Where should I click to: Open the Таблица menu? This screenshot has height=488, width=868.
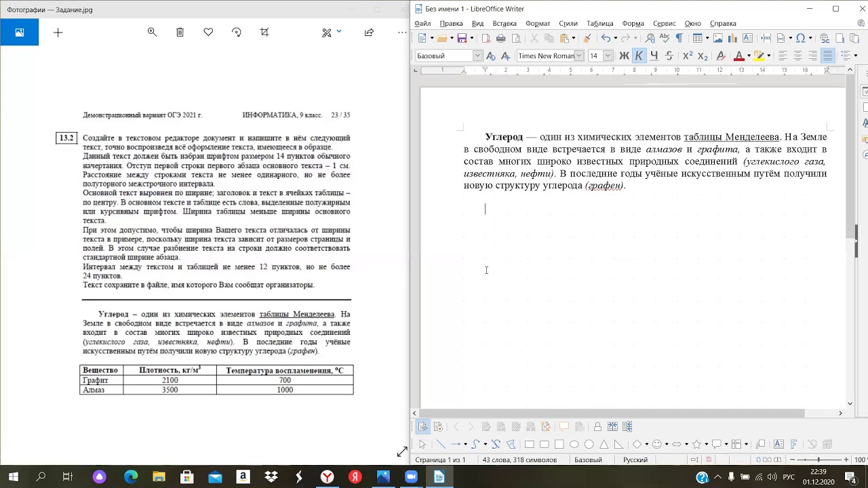599,23
